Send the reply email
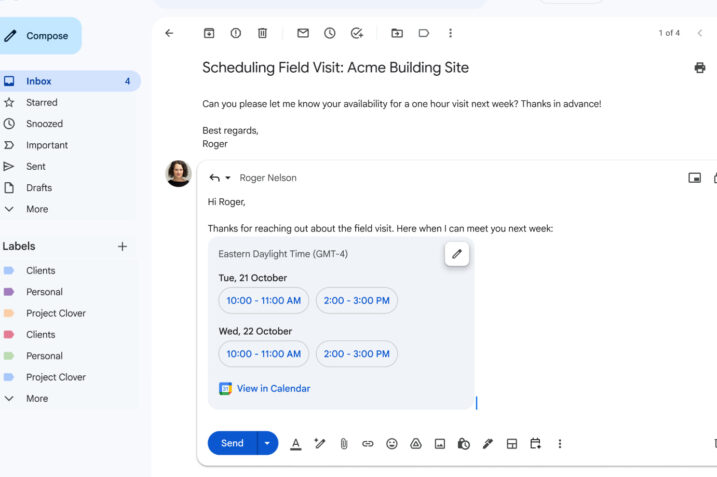The image size is (717, 477). coord(232,443)
